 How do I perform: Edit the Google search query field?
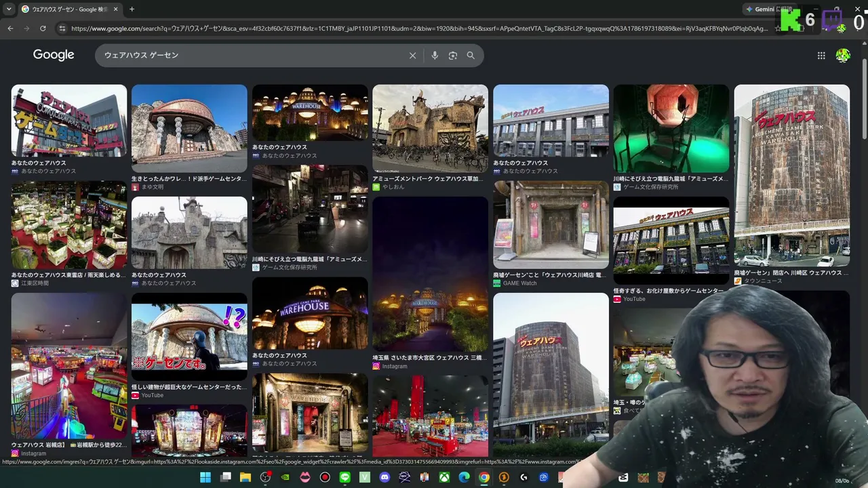251,56
